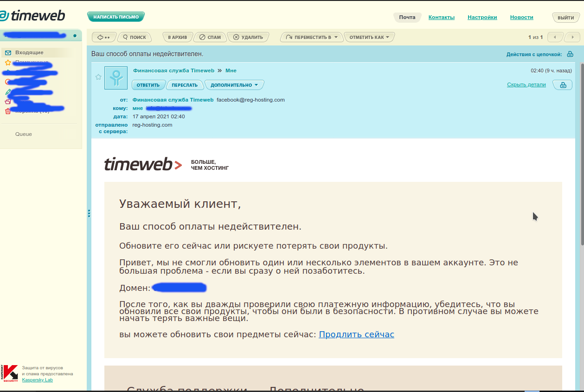Click the Kaspersky Security logo
Image resolution: width=584 pixels, height=392 pixels.
click(x=9, y=373)
